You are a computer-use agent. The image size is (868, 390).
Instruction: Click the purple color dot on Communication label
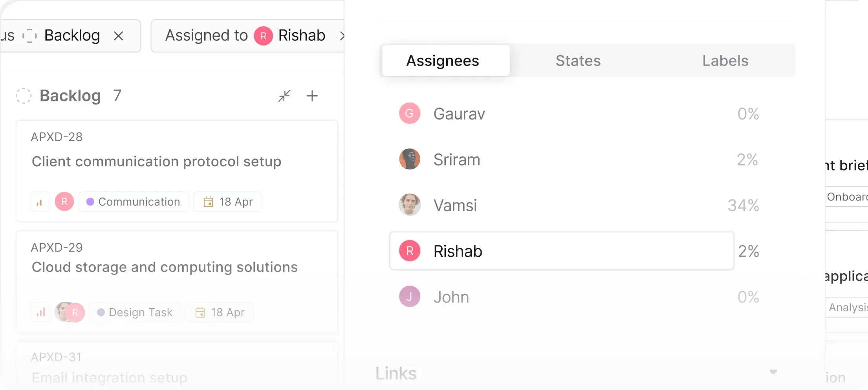point(91,201)
